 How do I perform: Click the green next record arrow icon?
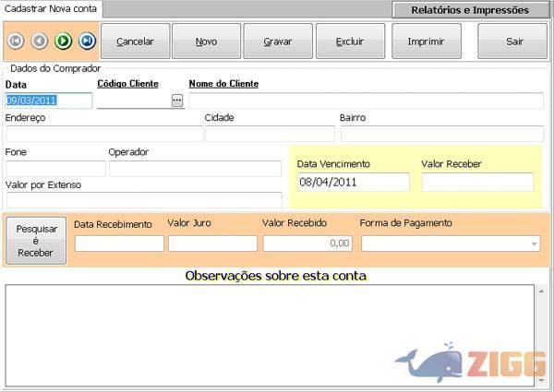63,42
